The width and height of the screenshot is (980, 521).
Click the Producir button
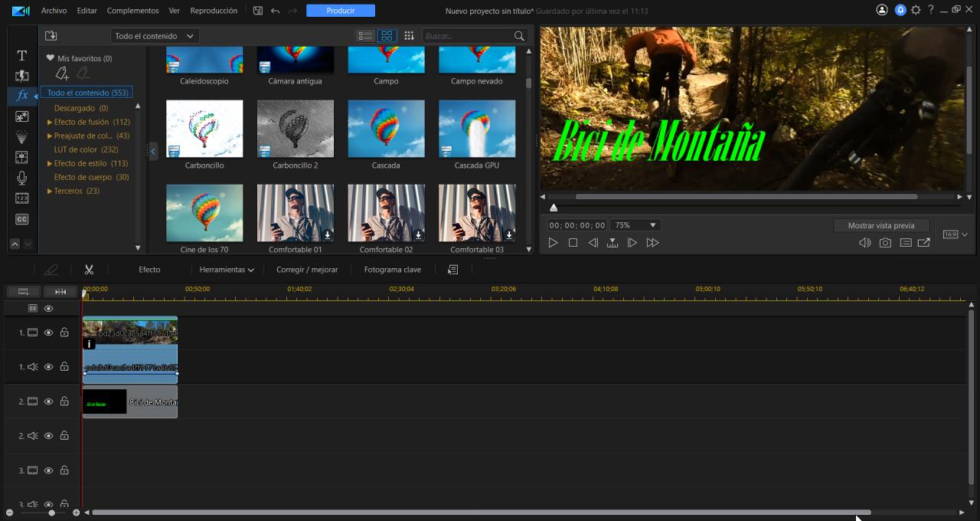340,11
